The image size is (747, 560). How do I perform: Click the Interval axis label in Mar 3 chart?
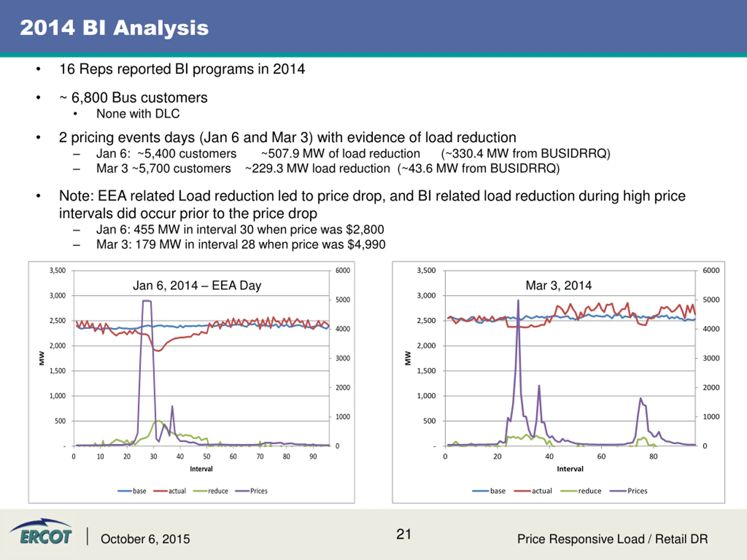pyautogui.click(x=570, y=469)
